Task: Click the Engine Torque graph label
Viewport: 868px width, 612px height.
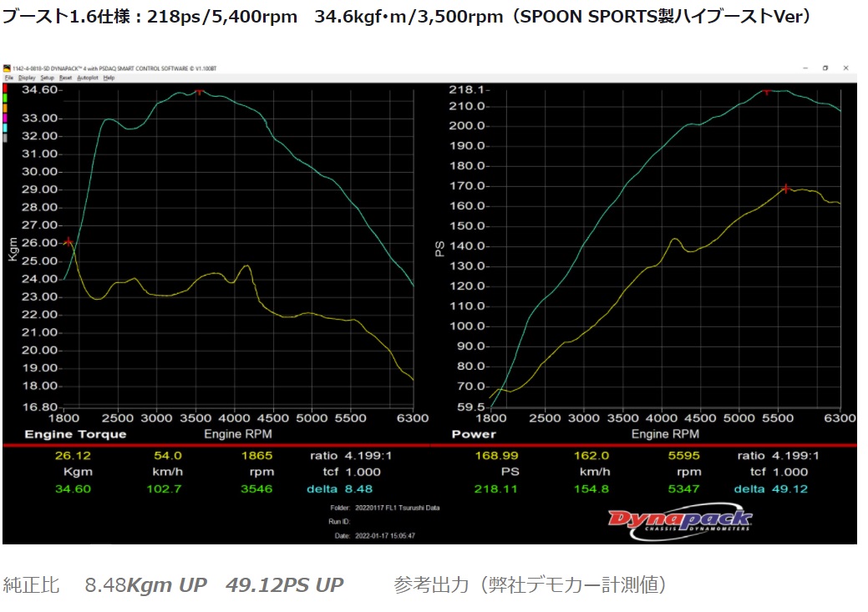Action: point(75,434)
